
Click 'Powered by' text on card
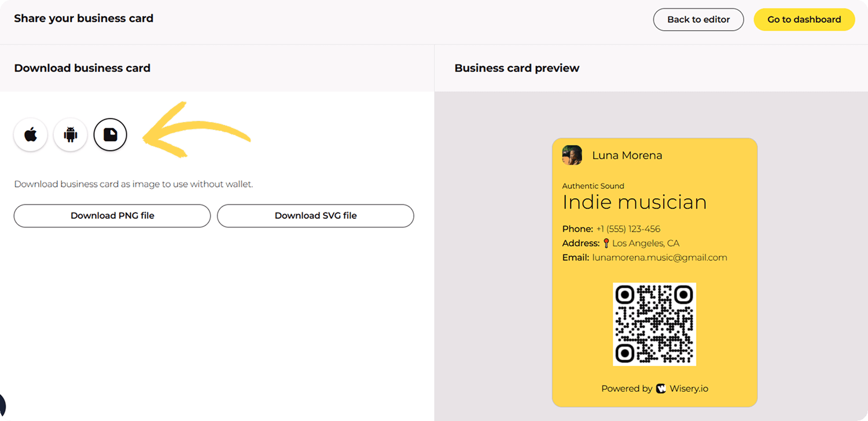click(627, 389)
